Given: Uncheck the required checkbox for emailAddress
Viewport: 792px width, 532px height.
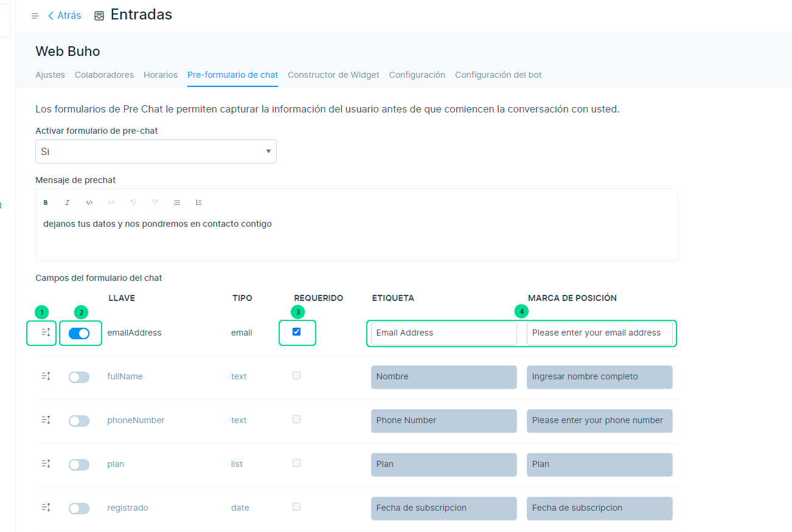Looking at the screenshot, I should click(x=297, y=332).
